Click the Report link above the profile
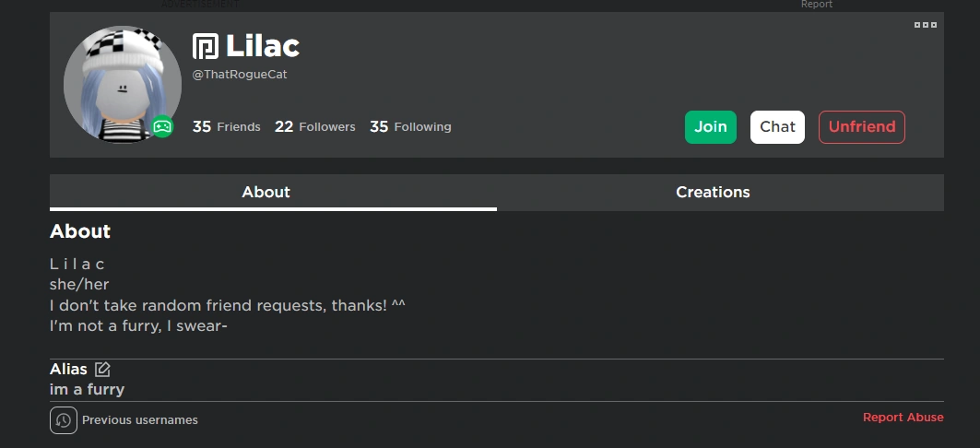Image resolution: width=980 pixels, height=448 pixels. point(816,5)
